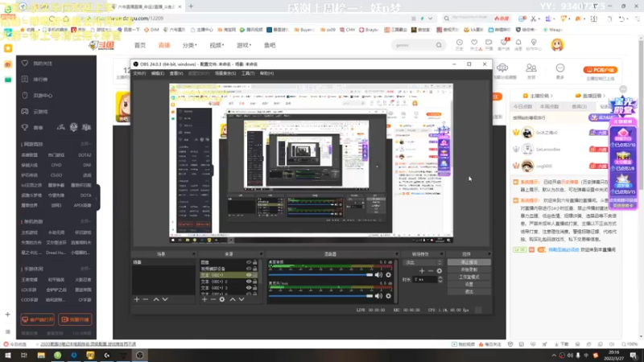Image resolution: width=644 pixels, height=362 pixels.
Task: Open the my-follows heart in left sidebar
Action: pos(25,64)
